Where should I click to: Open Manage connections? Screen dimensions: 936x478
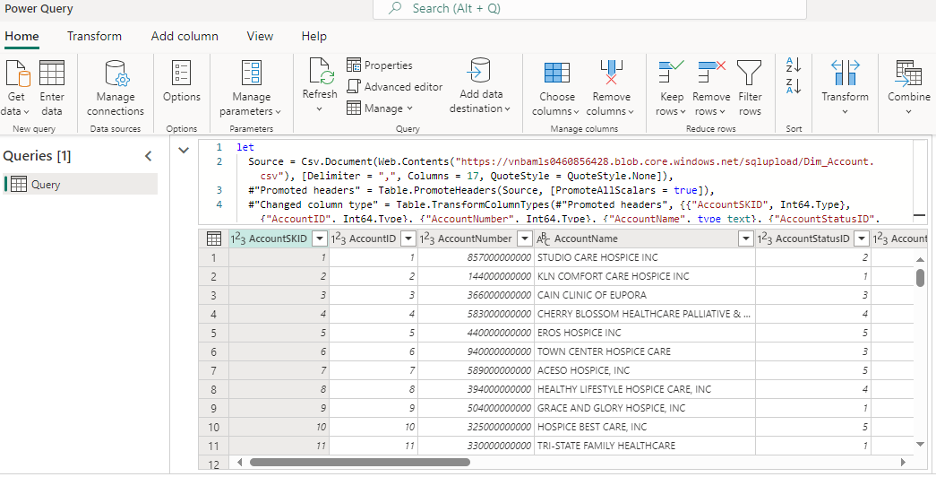(115, 88)
